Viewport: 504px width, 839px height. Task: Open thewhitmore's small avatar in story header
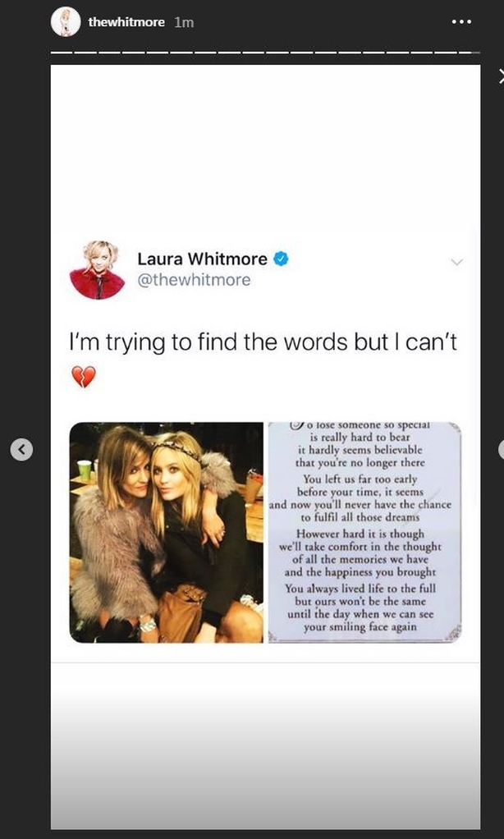click(66, 22)
